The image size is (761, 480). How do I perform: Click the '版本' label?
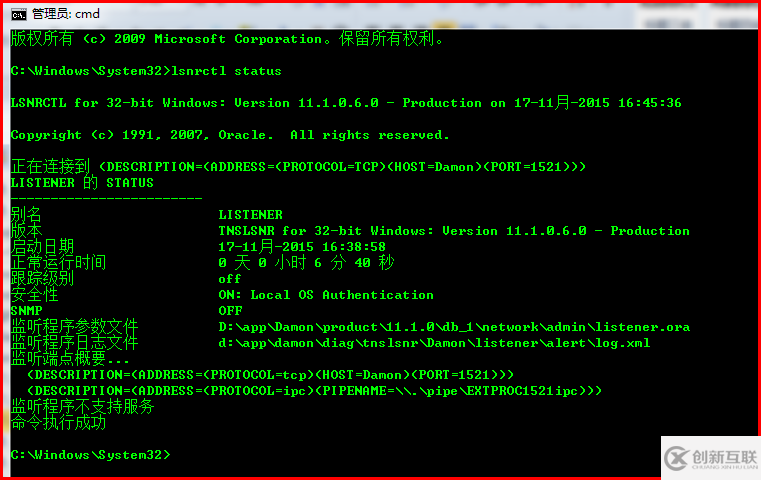(x=26, y=231)
